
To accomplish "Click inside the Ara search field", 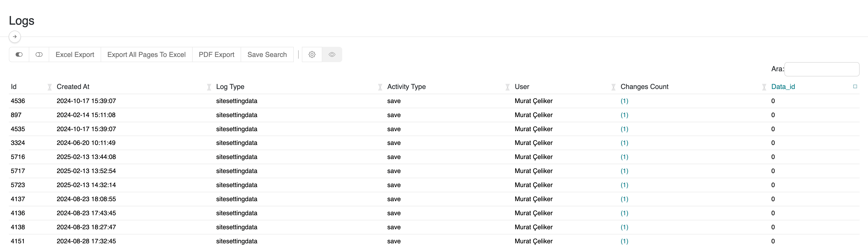I will 822,69.
